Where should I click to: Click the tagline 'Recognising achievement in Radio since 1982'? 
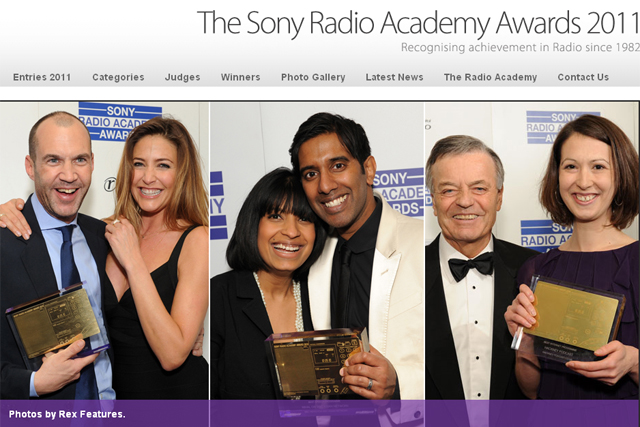tap(520, 47)
